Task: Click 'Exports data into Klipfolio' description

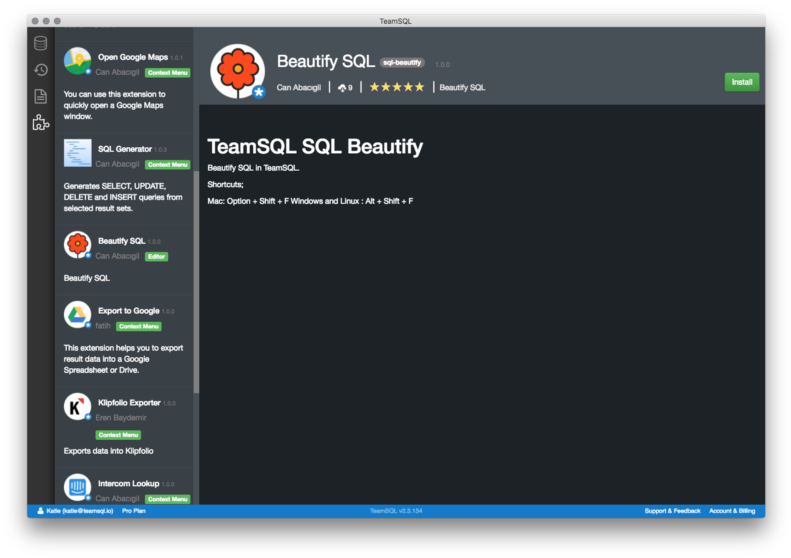Action: click(108, 451)
